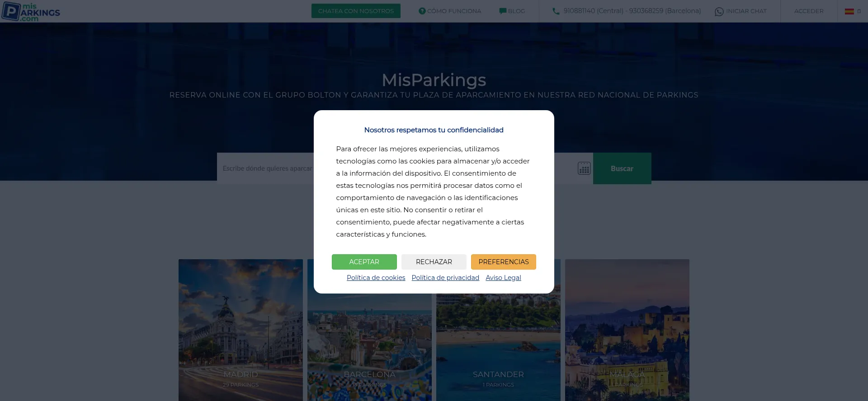868x401 pixels.
Task: Select the Madrid parkings card
Action: point(241,330)
